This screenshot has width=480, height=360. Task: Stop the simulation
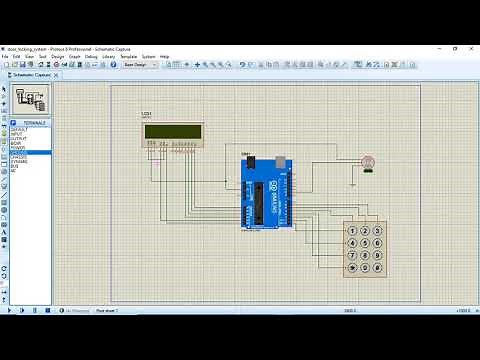coord(48,310)
